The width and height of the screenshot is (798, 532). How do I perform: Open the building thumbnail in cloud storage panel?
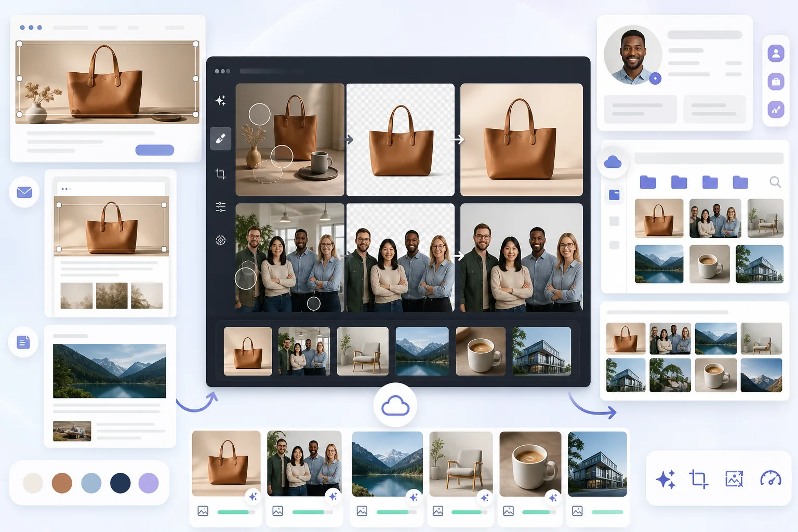click(760, 264)
